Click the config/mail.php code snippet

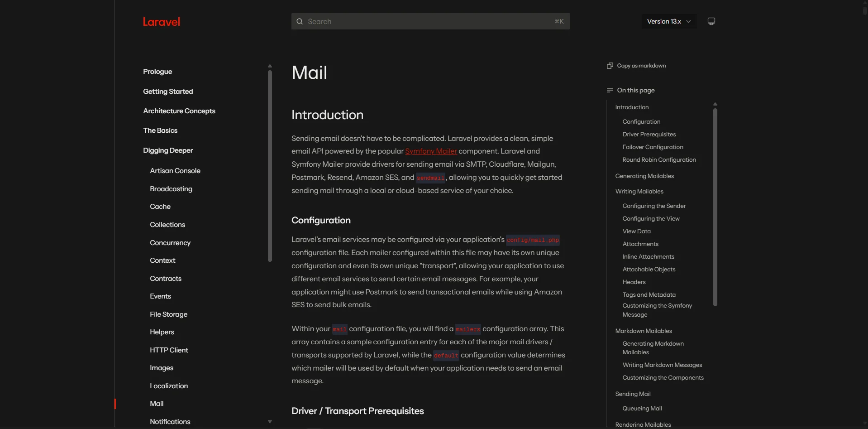tap(533, 240)
